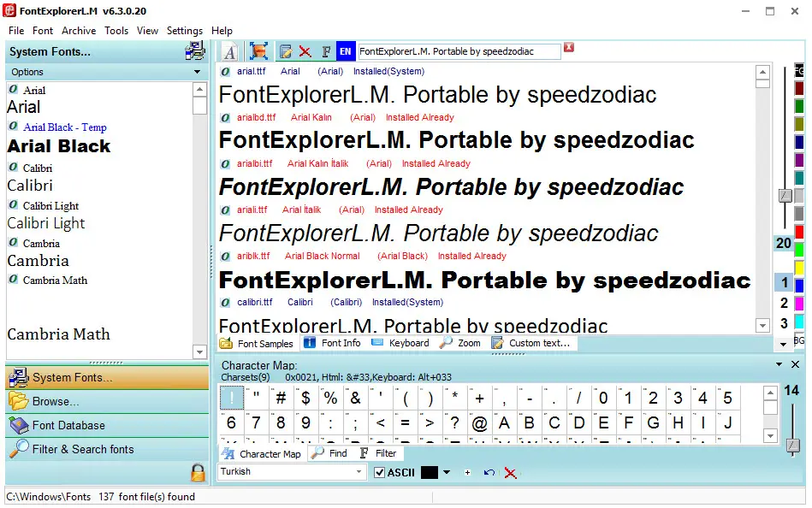Open the black color dropdown arrow
This screenshot has height=508, width=812.
[x=446, y=472]
